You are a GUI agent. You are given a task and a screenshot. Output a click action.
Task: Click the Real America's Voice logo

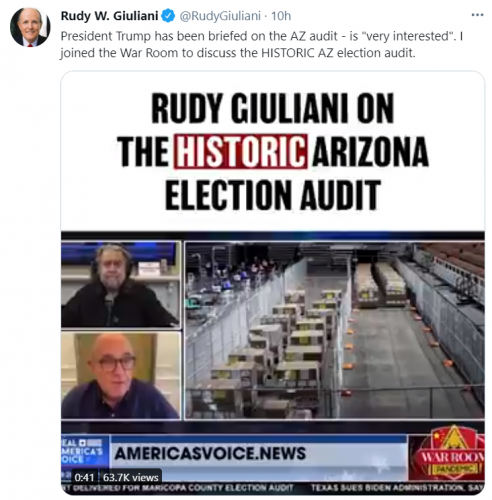tap(84, 452)
